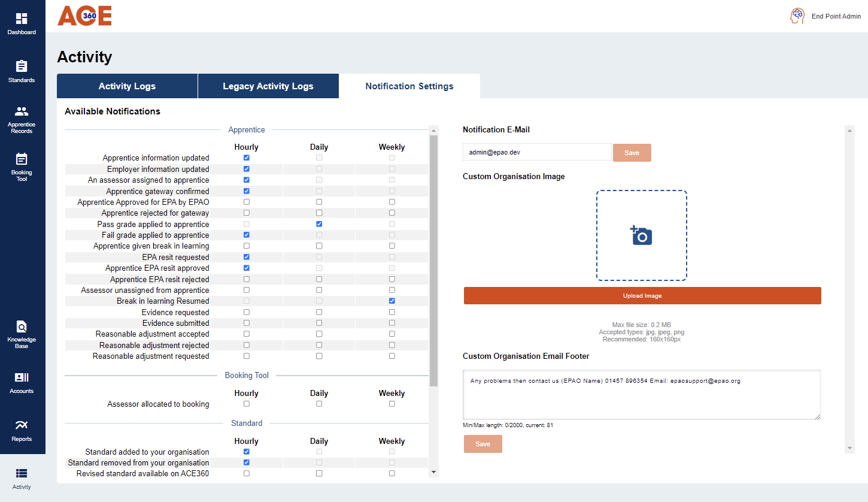
Task: Navigate to the Booking Tool
Action: click(22, 166)
